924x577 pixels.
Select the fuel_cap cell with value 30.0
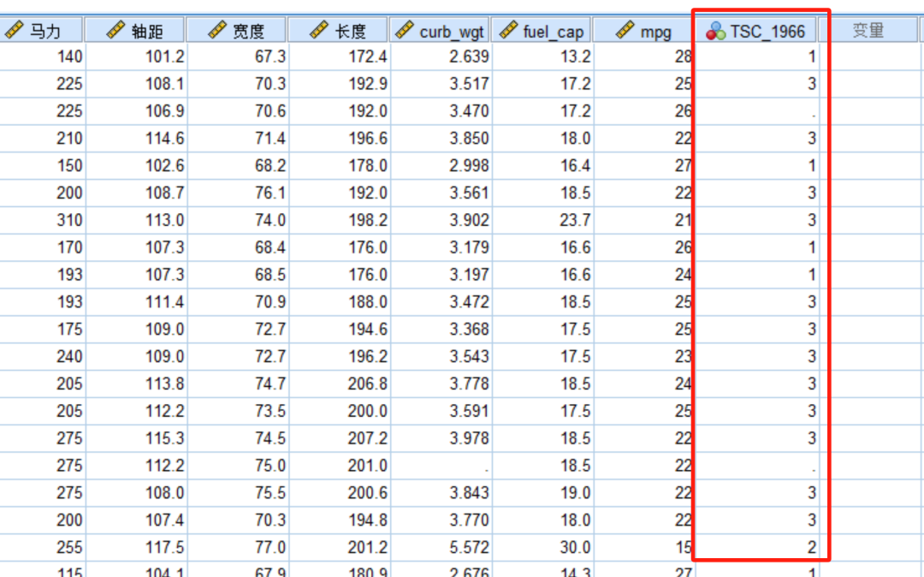coord(542,548)
